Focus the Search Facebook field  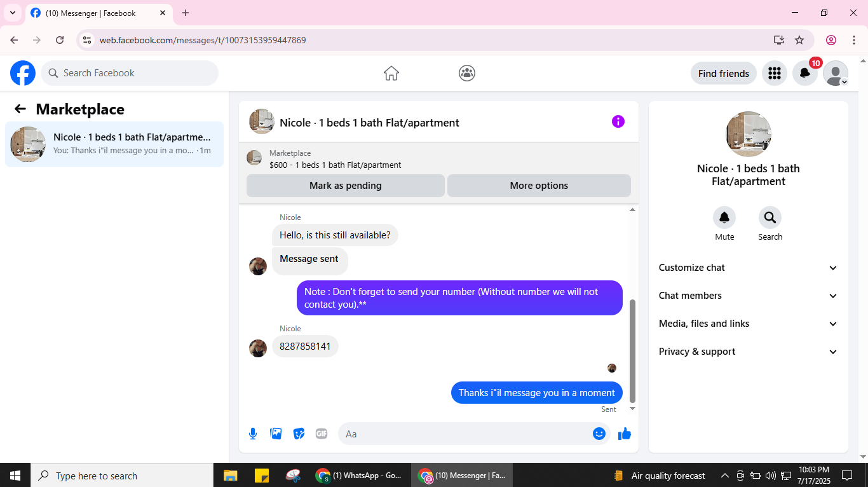[130, 73]
